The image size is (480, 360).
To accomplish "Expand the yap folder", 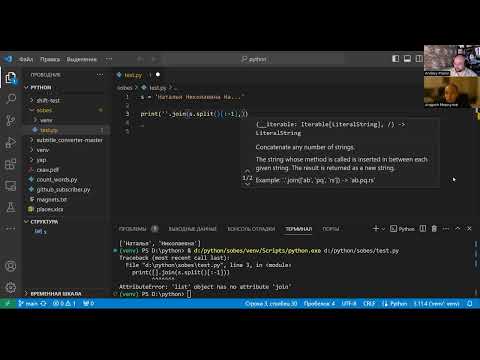I will point(41,160).
